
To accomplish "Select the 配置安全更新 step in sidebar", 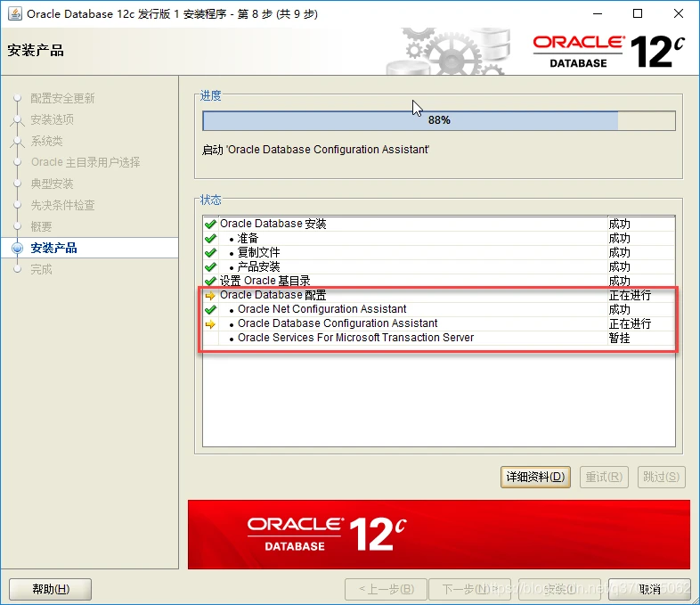I will [x=62, y=98].
